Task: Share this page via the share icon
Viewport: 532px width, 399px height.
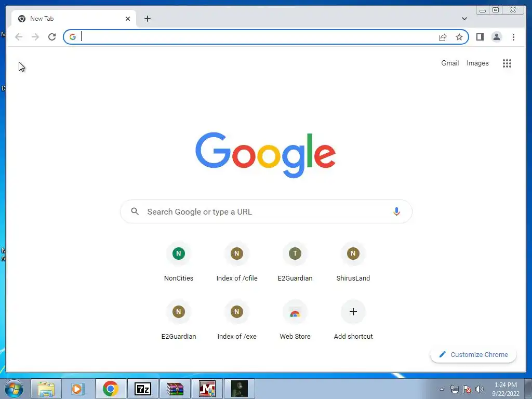Action: [443, 37]
